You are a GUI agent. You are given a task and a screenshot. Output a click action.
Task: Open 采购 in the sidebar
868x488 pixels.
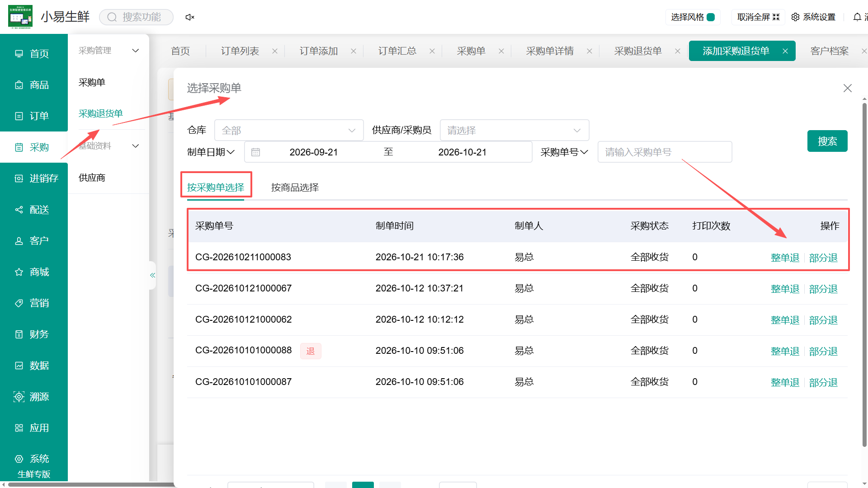pos(34,147)
